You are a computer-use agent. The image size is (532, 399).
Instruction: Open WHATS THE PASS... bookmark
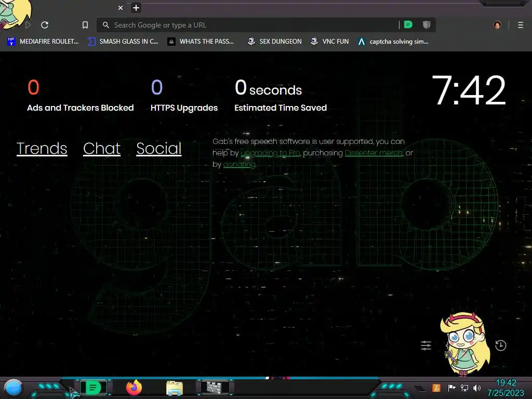[201, 42]
